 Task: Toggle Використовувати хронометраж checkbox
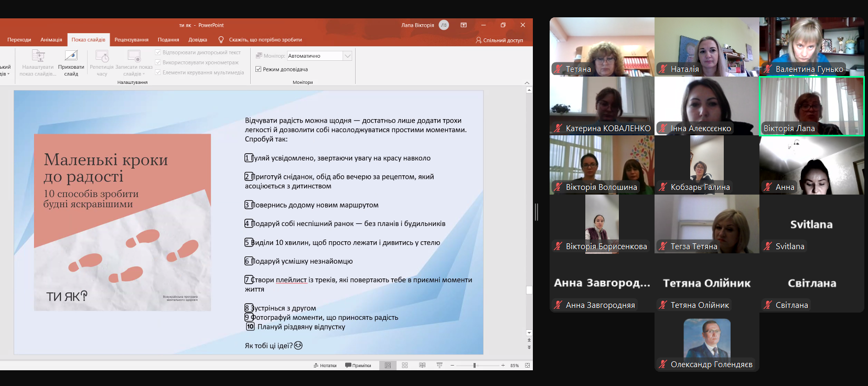(x=158, y=62)
